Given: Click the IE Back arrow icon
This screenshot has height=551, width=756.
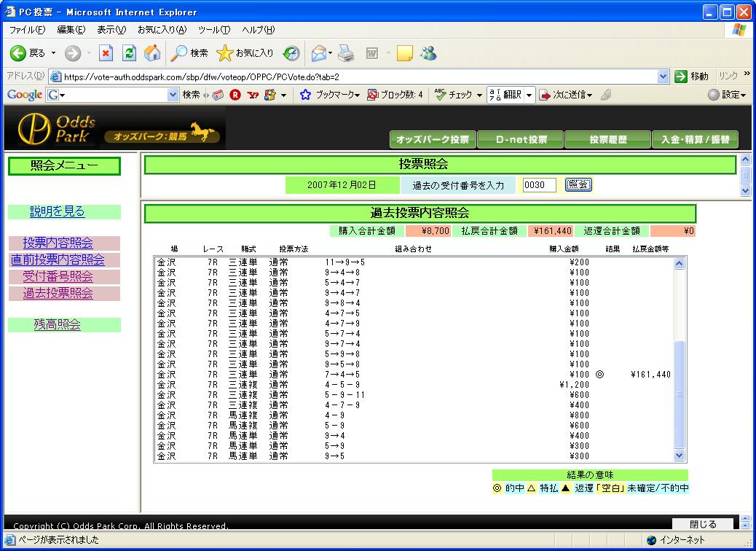Looking at the screenshot, I should click(x=17, y=53).
